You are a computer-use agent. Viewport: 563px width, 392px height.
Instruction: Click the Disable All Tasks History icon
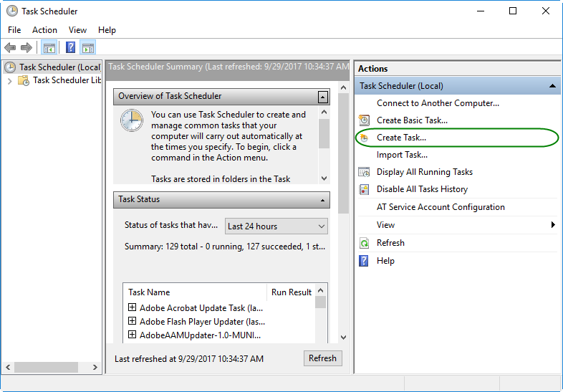tap(364, 189)
